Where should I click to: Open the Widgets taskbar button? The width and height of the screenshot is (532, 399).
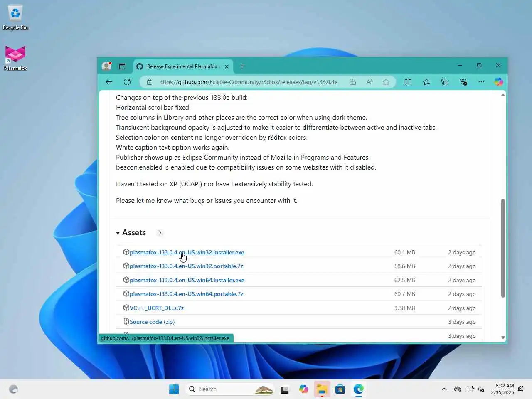click(x=13, y=389)
